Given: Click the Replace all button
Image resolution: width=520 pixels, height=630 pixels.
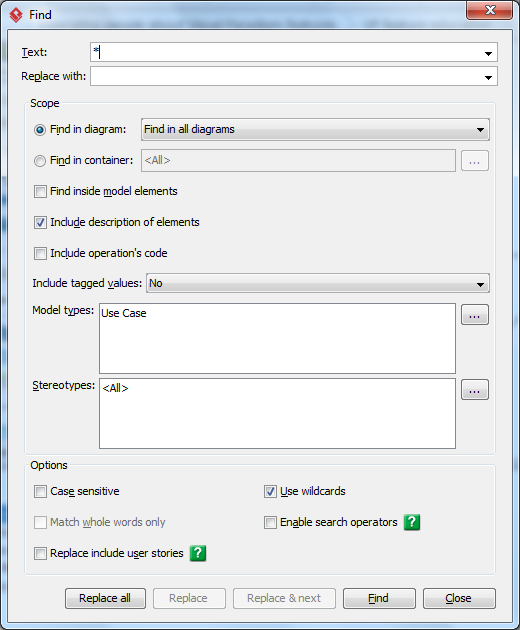Looking at the screenshot, I should 105,598.
